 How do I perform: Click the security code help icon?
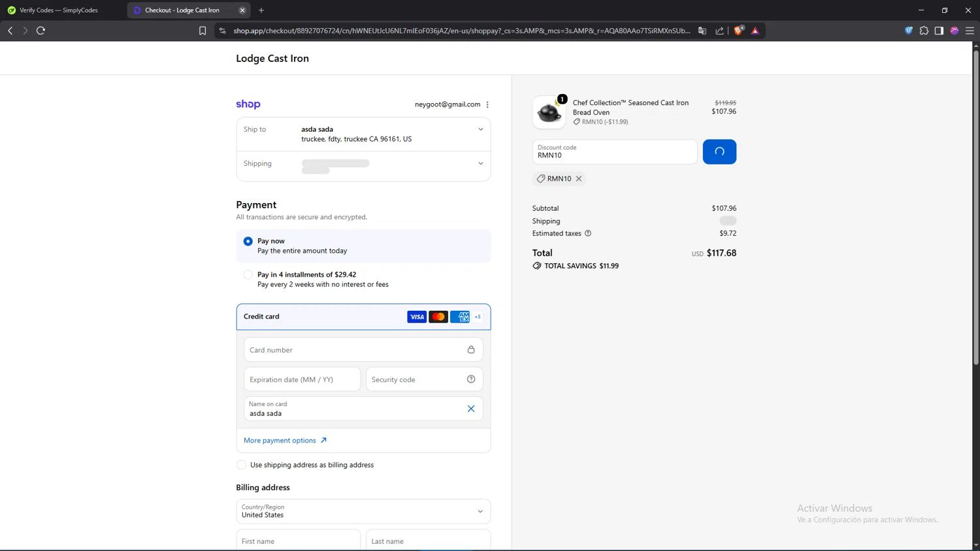pos(471,379)
